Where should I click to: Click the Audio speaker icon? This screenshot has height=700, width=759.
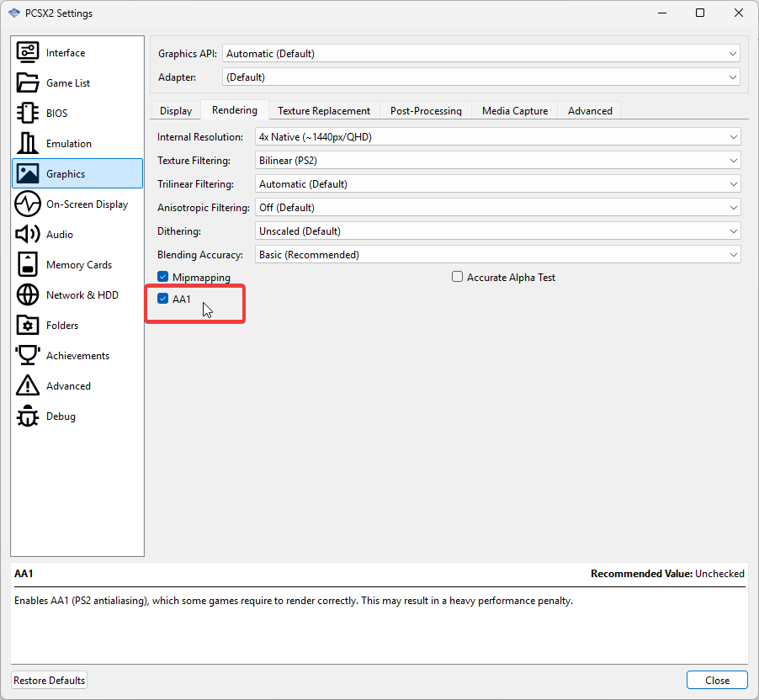[28, 234]
